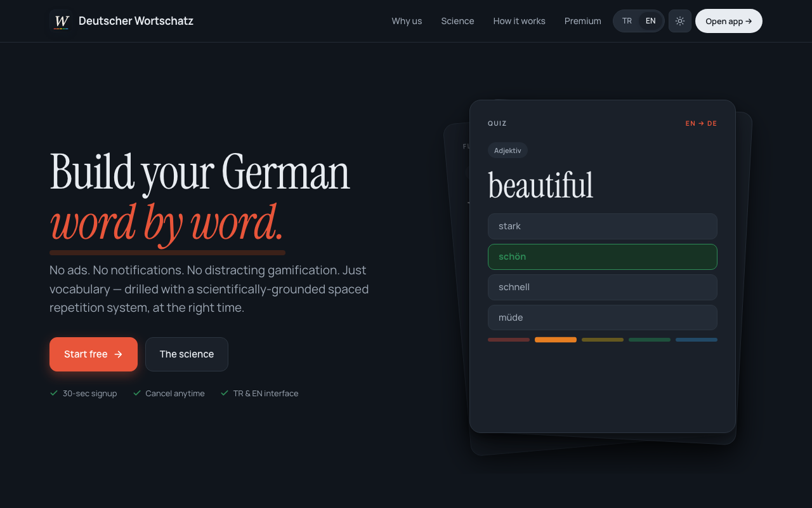Click the olive yellow progress segment

tap(603, 340)
